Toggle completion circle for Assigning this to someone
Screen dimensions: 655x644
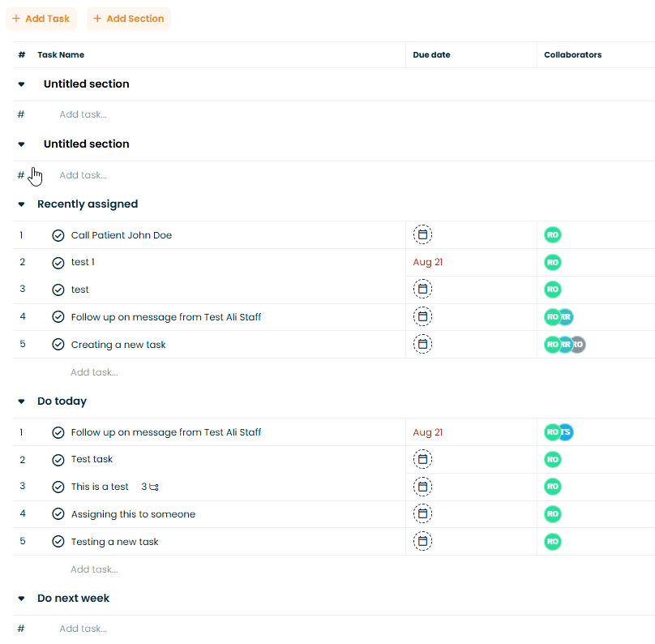(x=58, y=514)
